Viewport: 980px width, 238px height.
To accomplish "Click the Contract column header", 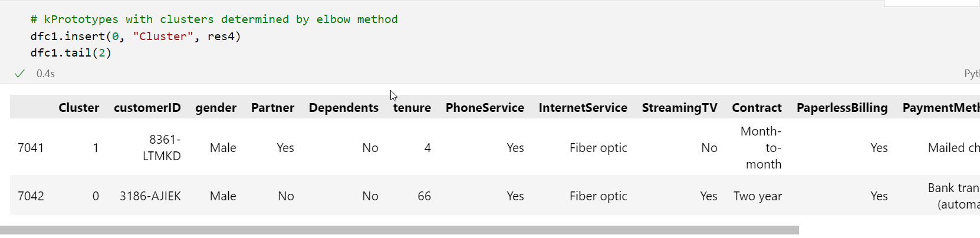I will pos(757,108).
